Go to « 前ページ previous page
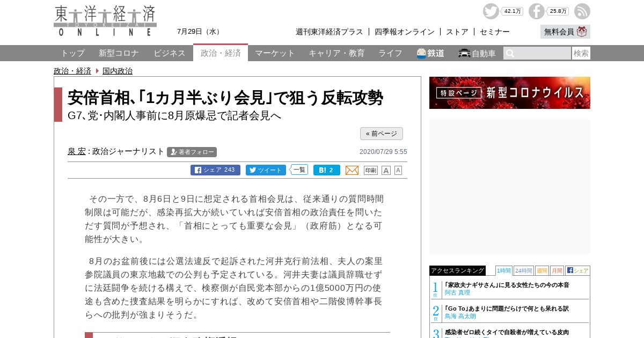Screen dimensions: 644x338 coord(382,134)
